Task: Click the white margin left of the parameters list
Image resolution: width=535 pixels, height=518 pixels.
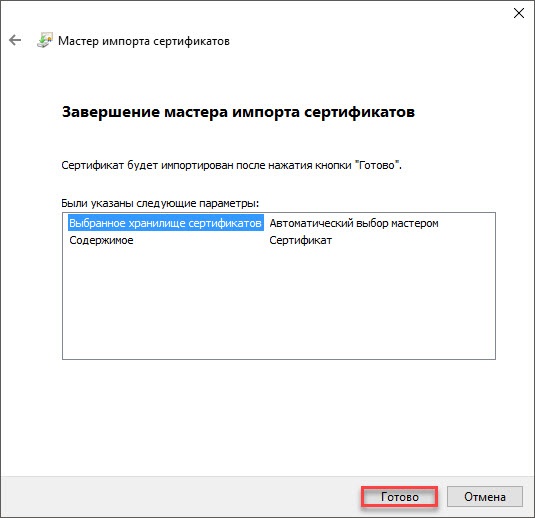Action: [31, 286]
